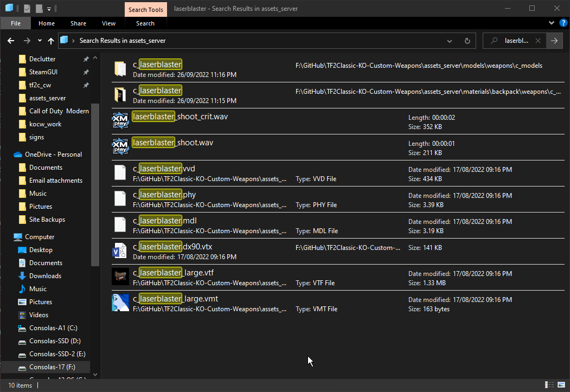Switch to Share ribbon tab
This screenshot has height=392, width=570.
pyautogui.click(x=78, y=23)
